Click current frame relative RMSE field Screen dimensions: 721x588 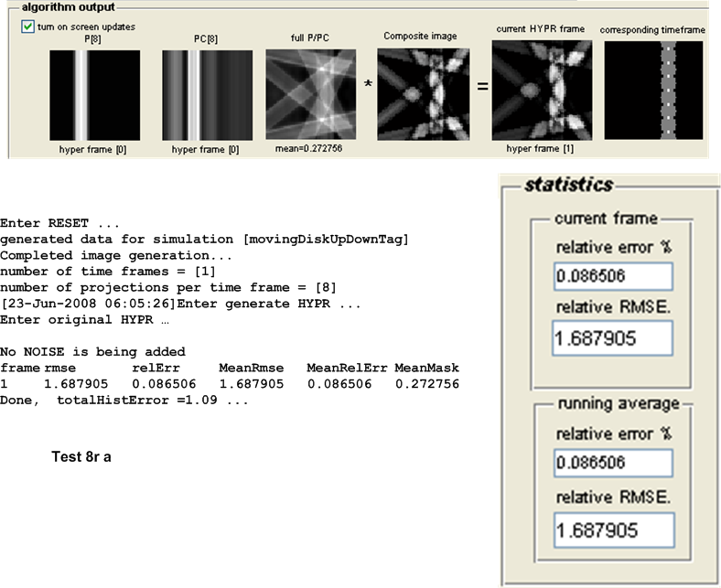[x=612, y=339]
